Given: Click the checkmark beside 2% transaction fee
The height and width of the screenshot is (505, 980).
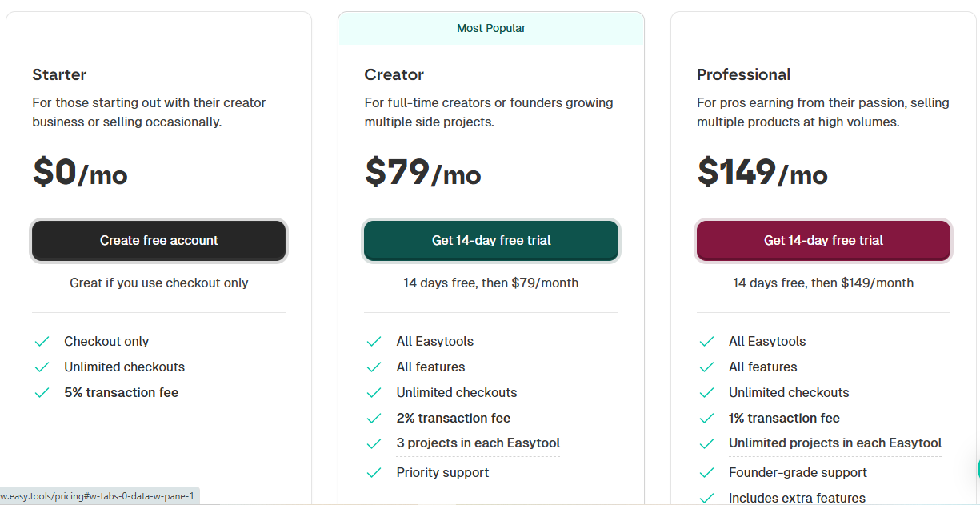Looking at the screenshot, I should pyautogui.click(x=374, y=418).
